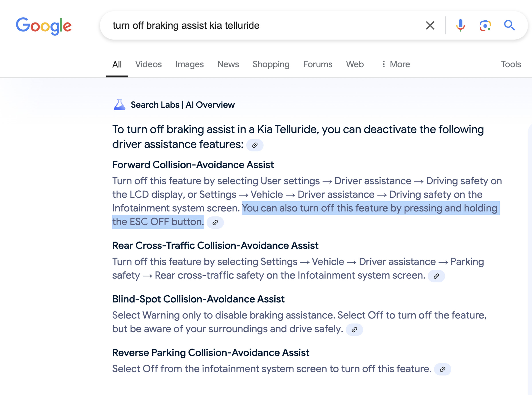532x395 pixels.
Task: Click the 'To turn off braking assist' summary text
Action: (x=298, y=137)
